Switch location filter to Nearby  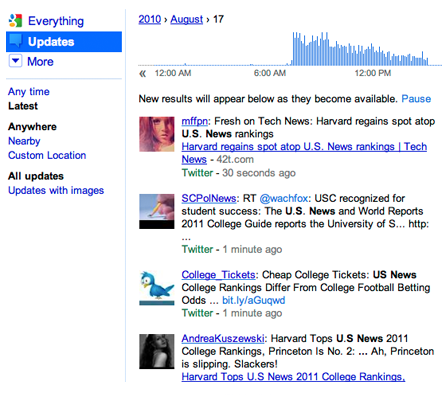(x=24, y=141)
